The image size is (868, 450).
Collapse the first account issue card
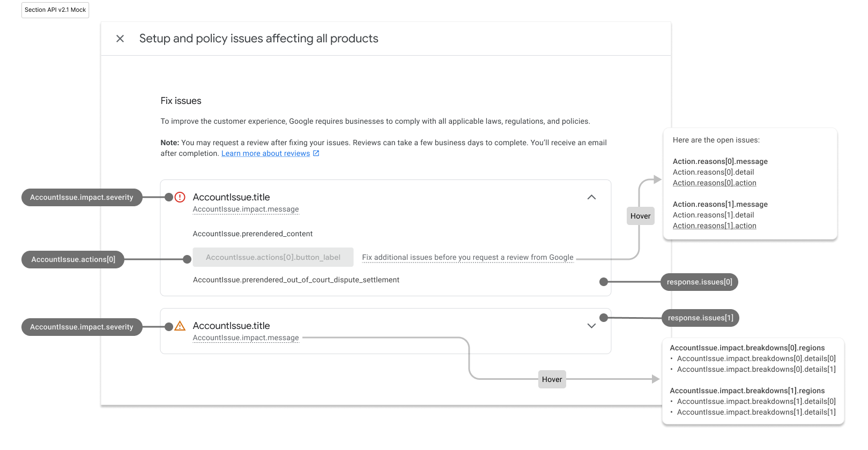tap(591, 197)
